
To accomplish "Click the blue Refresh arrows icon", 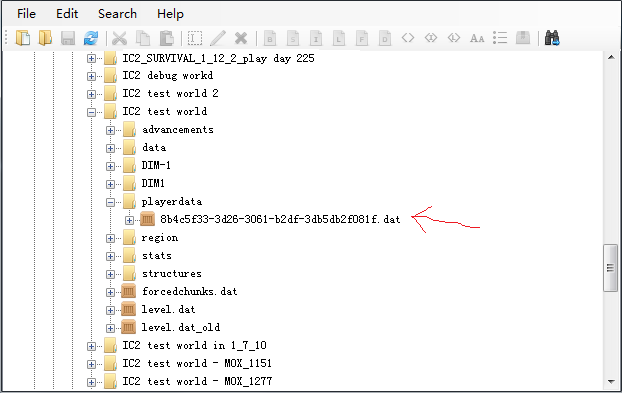I will 91,38.
